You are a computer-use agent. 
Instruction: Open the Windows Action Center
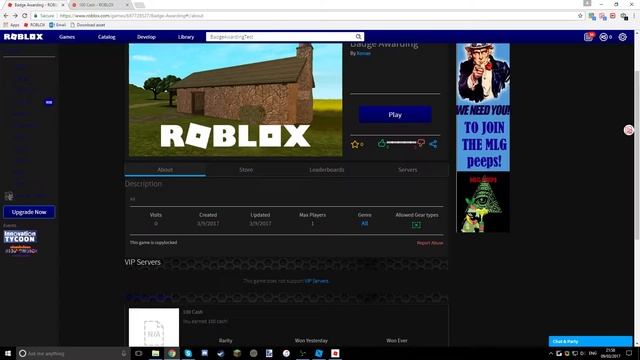click(x=629, y=353)
